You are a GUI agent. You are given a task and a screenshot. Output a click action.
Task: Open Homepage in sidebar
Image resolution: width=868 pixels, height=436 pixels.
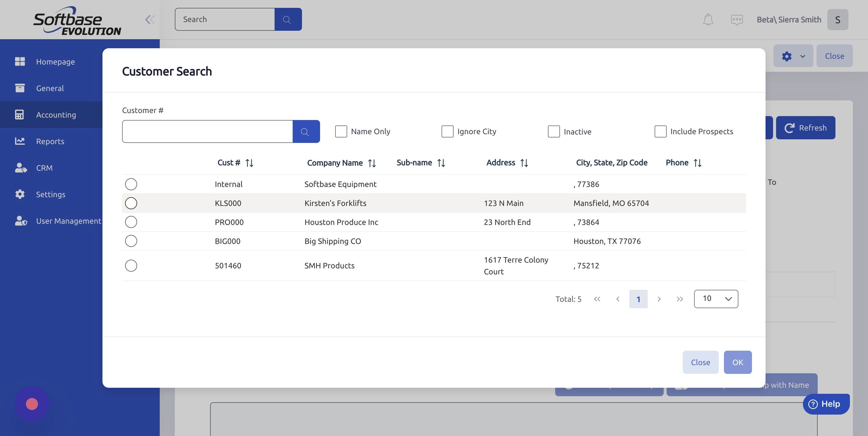(x=55, y=62)
